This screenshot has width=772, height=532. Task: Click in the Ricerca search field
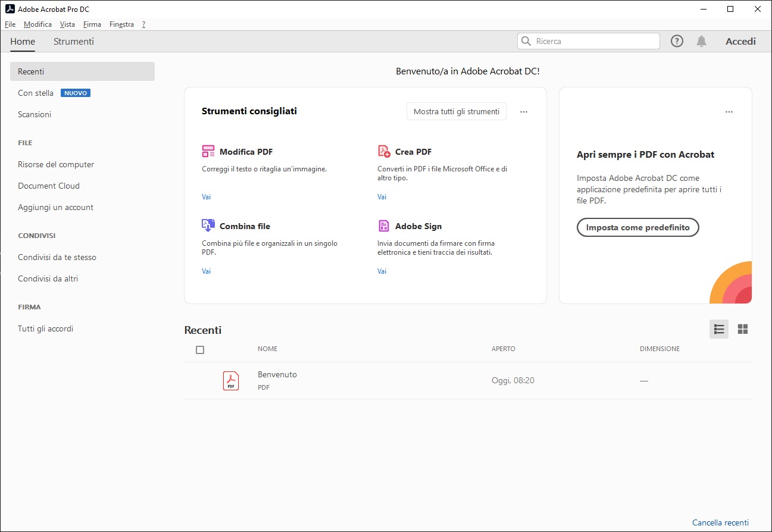(589, 41)
